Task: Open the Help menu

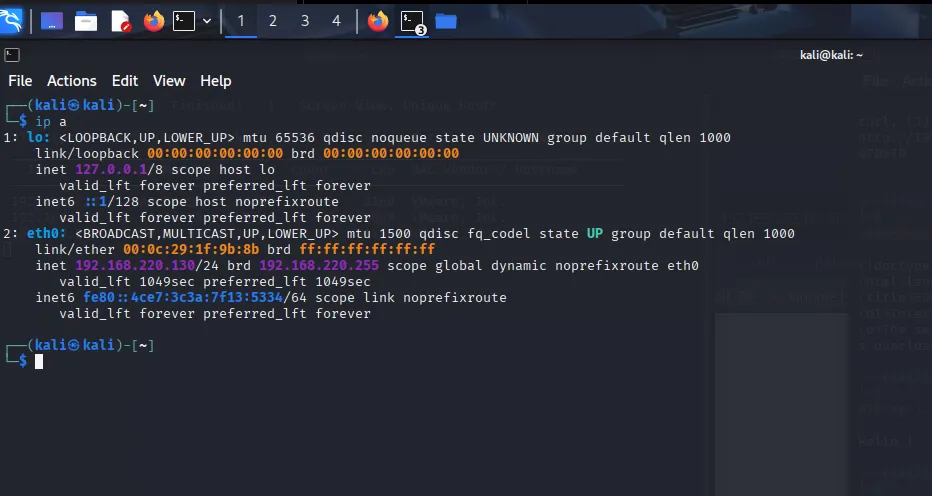Action: click(216, 81)
